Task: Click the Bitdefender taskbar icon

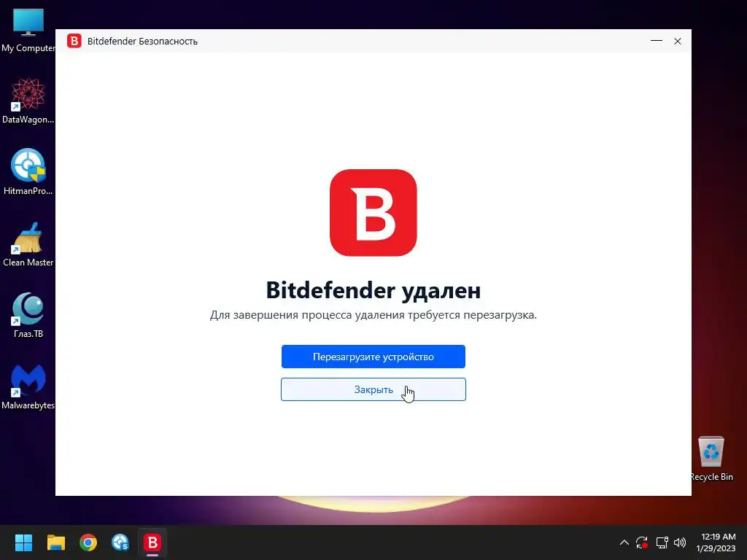Action: (x=152, y=542)
